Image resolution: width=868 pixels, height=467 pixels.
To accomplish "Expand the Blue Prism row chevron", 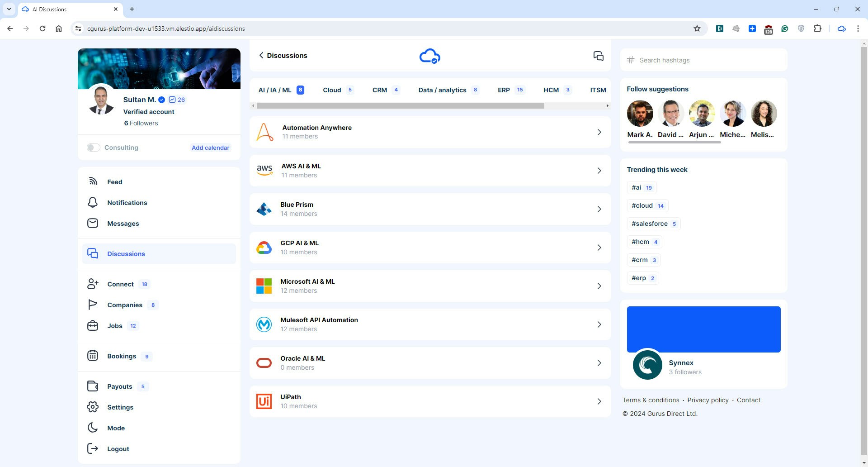I will click(x=599, y=209).
